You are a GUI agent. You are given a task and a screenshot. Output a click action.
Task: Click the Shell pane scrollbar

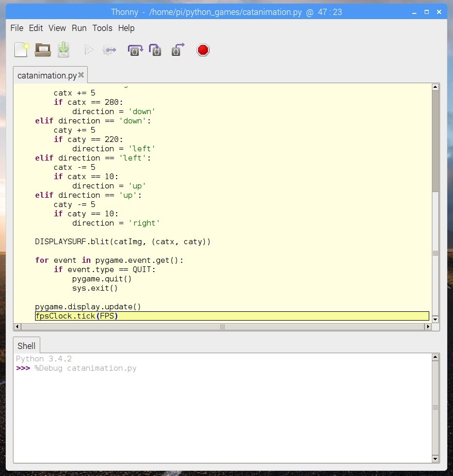tap(435, 408)
